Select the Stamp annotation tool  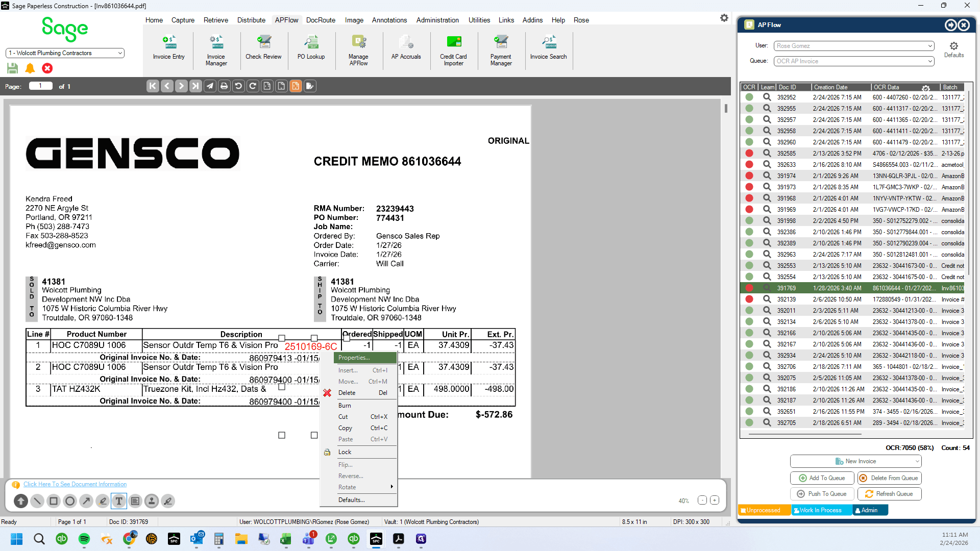(x=152, y=501)
